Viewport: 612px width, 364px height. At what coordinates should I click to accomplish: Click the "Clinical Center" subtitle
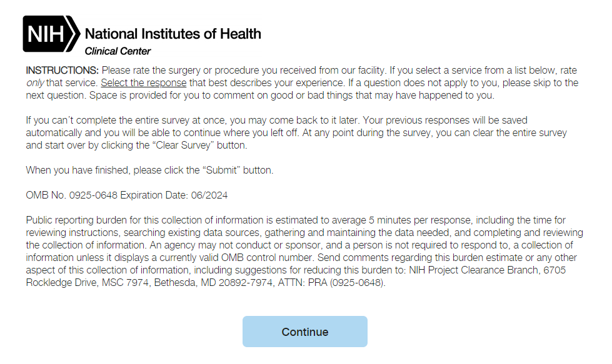click(x=118, y=51)
